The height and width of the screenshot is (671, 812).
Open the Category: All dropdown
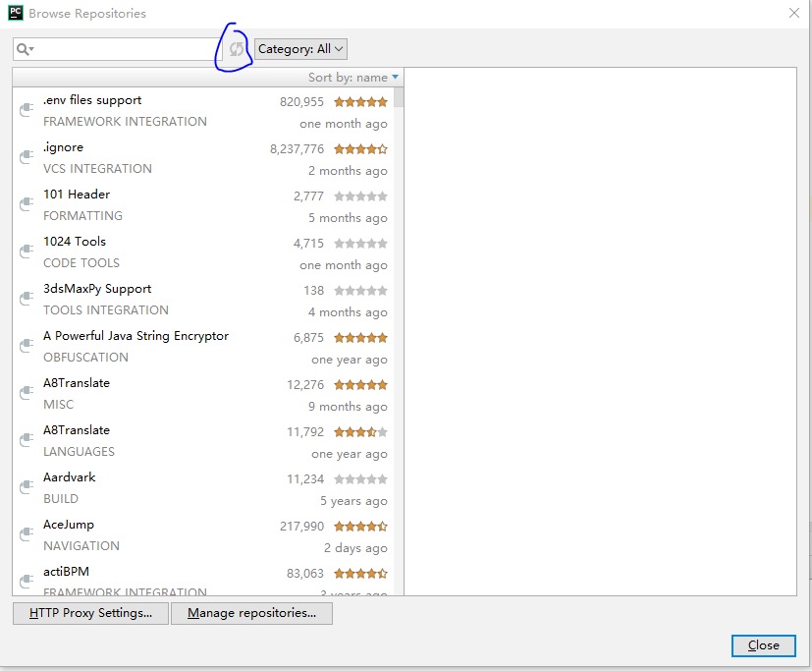coord(300,49)
